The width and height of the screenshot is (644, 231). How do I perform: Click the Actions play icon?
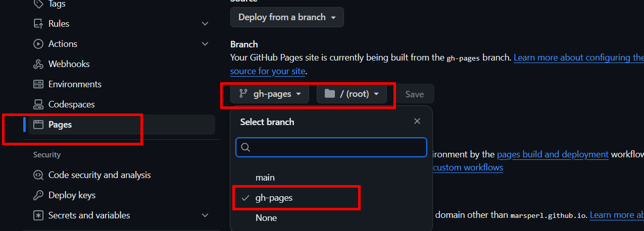38,44
